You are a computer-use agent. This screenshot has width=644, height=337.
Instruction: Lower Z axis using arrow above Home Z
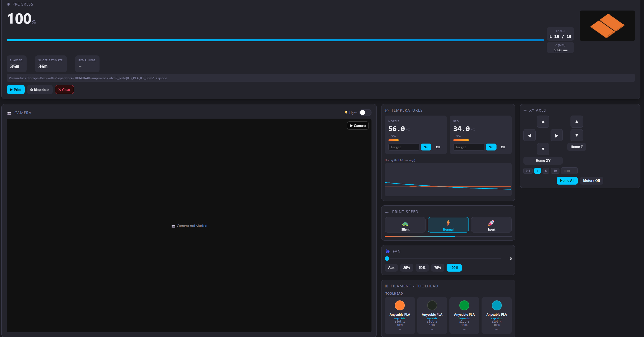point(577,135)
